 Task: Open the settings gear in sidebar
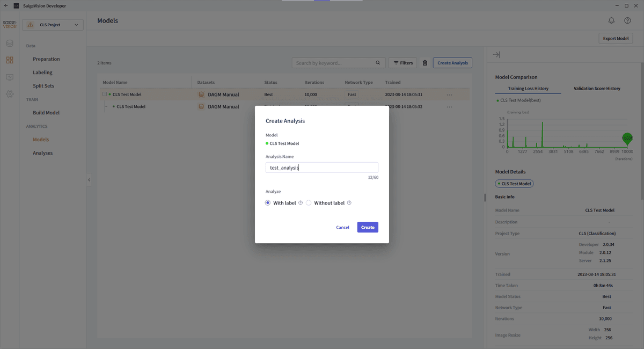10,94
